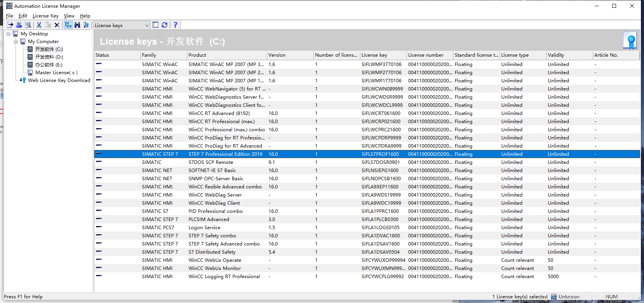The width and height of the screenshot is (644, 303).
Task: Click the Print toolbar icon
Action: 19,25
